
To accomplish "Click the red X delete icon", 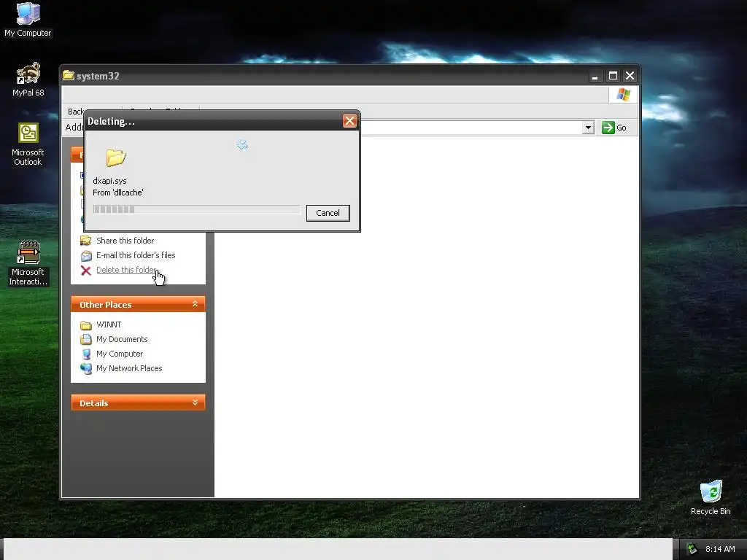I will [x=86, y=271].
